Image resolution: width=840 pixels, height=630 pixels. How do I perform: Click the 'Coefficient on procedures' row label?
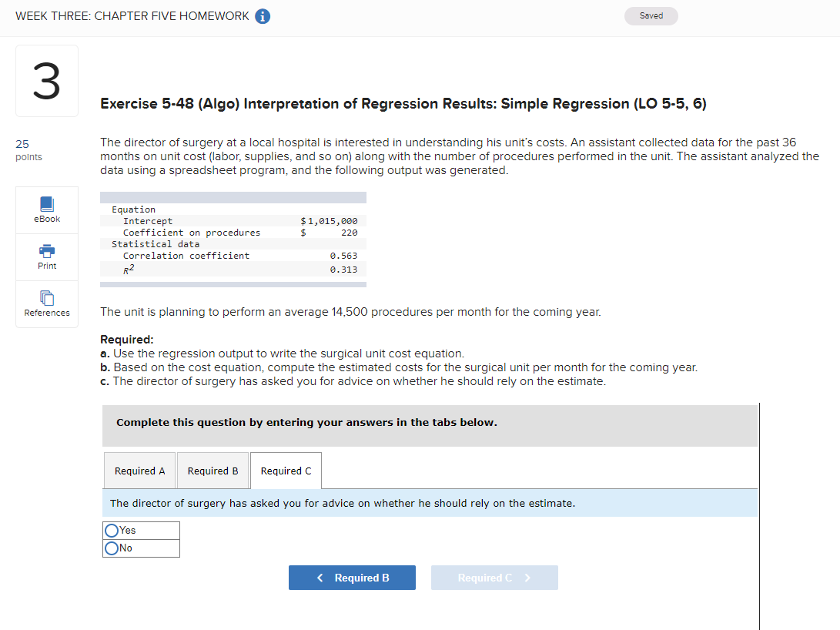(192, 233)
